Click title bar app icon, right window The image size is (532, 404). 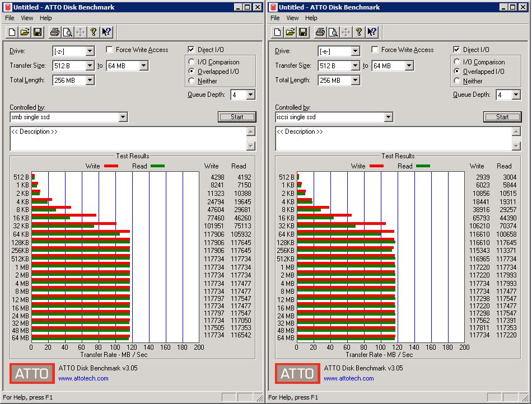[273, 7]
